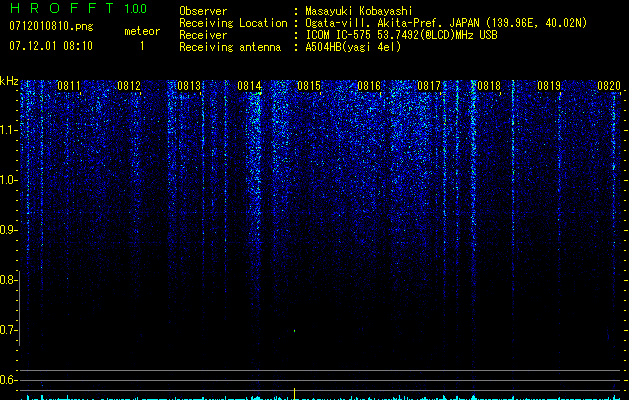
Task: Click the 0818 time marker
Action: pyautogui.click(x=489, y=86)
